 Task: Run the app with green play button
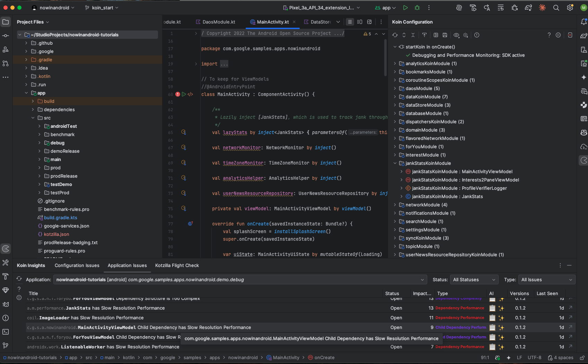click(x=405, y=8)
